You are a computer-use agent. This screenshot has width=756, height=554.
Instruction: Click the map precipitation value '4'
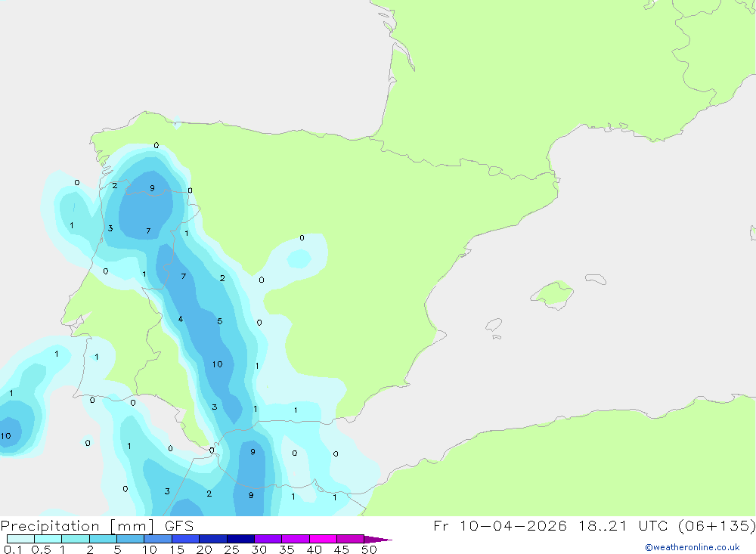(181, 319)
